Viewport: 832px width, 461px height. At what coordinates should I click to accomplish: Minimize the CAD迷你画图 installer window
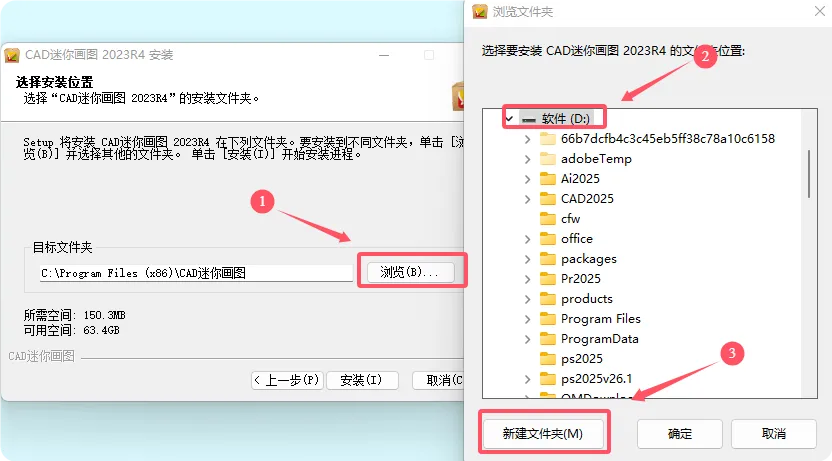[384, 55]
